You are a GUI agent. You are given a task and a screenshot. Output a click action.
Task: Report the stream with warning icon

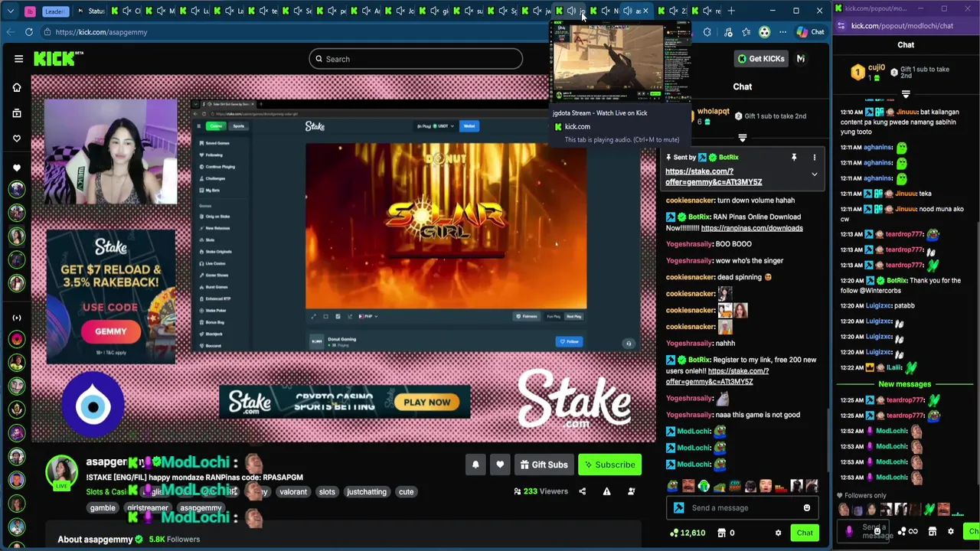(606, 491)
